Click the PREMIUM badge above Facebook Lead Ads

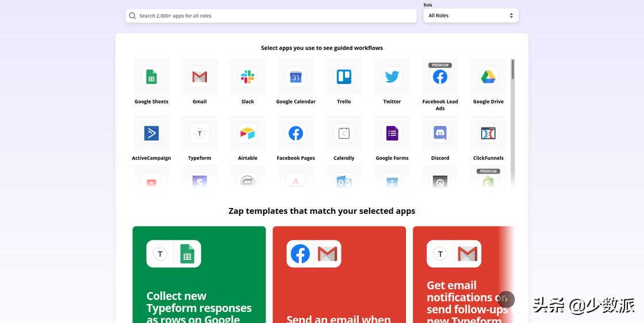pyautogui.click(x=440, y=66)
